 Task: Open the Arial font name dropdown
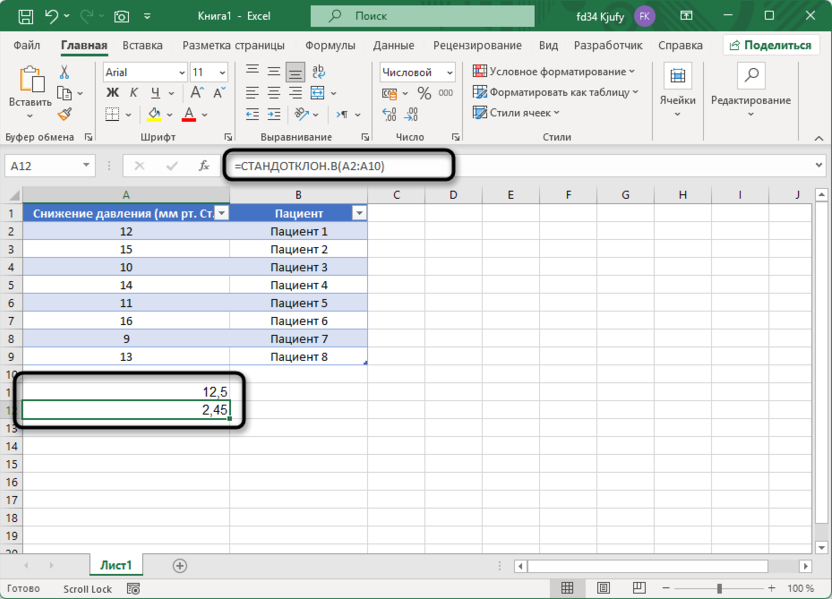pyautogui.click(x=181, y=73)
